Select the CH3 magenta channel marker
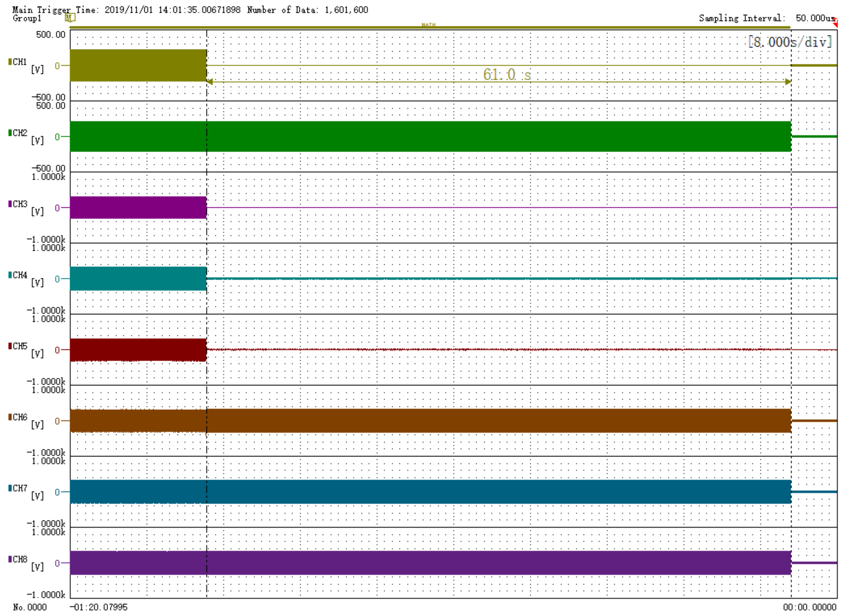 pos(10,204)
